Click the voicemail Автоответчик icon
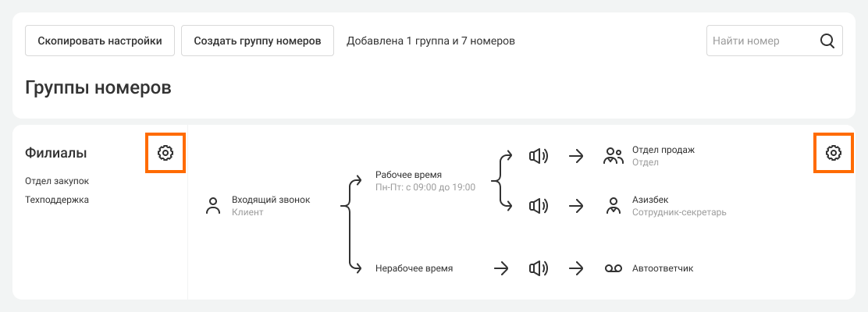This screenshot has width=868, height=312. pyautogui.click(x=614, y=268)
